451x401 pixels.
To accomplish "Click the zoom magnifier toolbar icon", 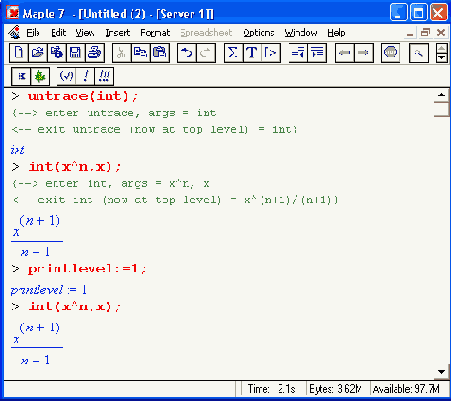I will coord(418,53).
